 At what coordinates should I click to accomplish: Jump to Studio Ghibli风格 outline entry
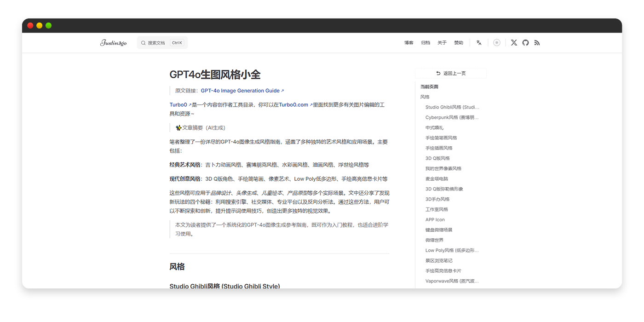click(x=452, y=107)
